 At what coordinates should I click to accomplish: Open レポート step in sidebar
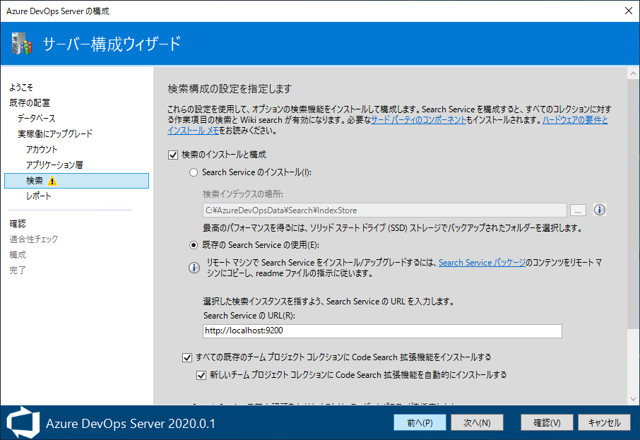coord(38,196)
